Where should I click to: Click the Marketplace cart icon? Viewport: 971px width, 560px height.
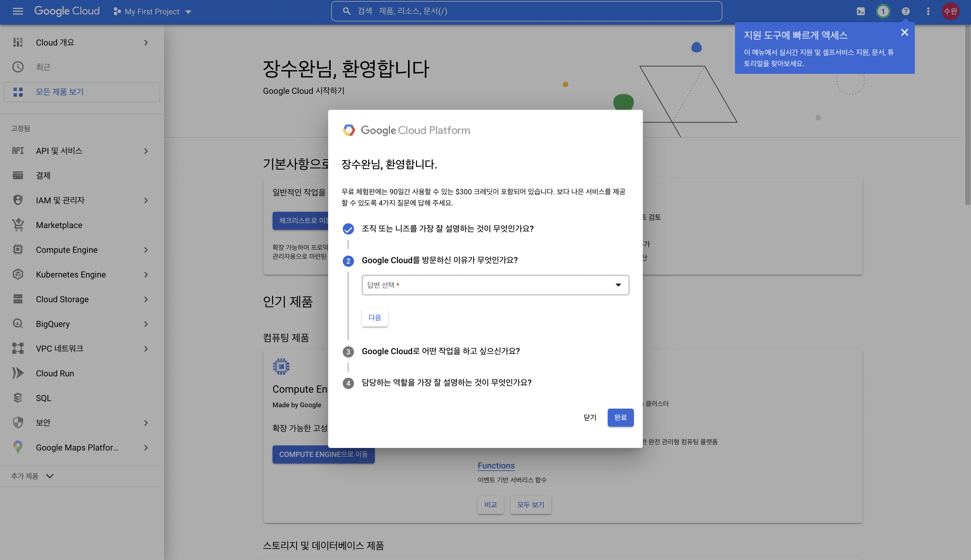pyautogui.click(x=18, y=225)
